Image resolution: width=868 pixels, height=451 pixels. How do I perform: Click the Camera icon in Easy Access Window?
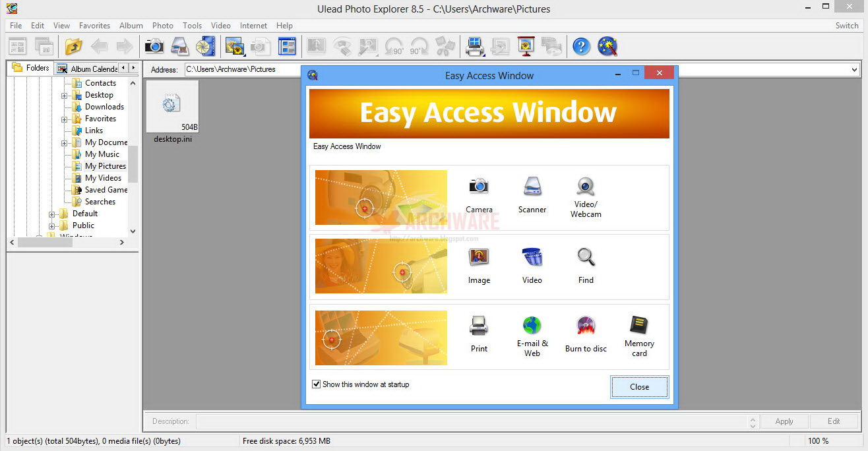point(479,187)
